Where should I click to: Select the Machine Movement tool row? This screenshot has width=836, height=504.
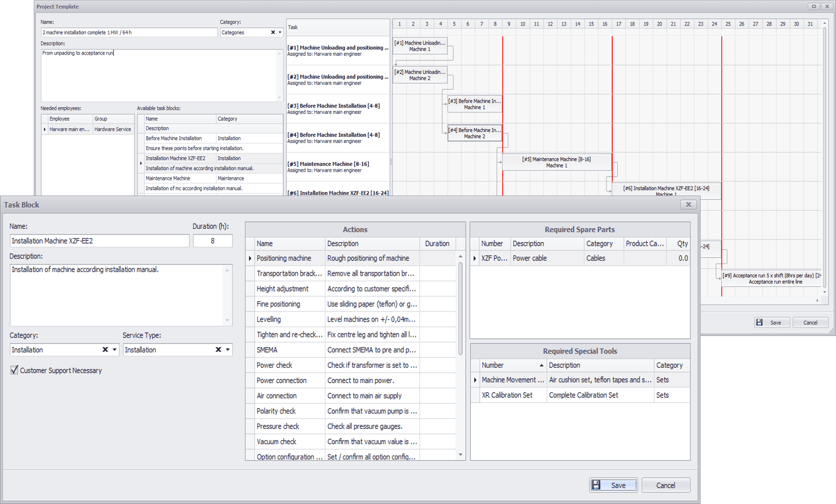580,379
